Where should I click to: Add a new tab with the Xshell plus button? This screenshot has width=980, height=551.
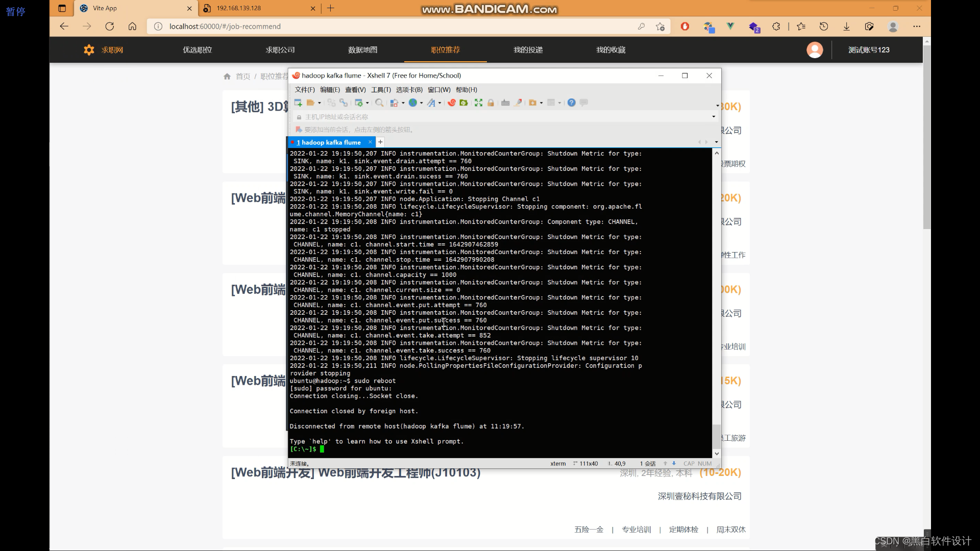coord(380,142)
